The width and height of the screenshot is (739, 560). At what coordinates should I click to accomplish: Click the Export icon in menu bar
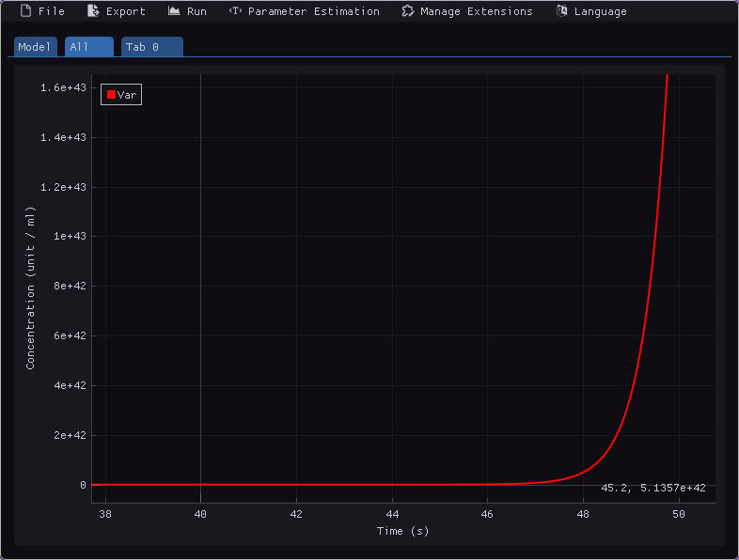tap(93, 11)
